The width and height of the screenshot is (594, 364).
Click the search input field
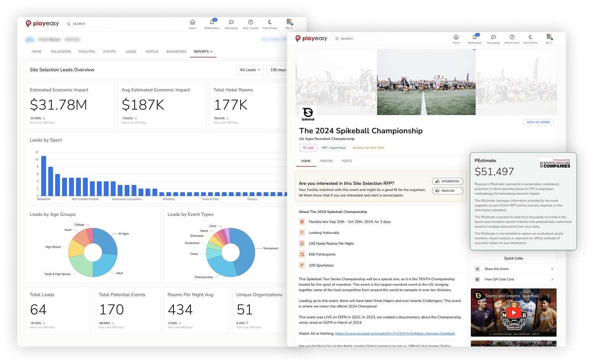tap(355, 38)
